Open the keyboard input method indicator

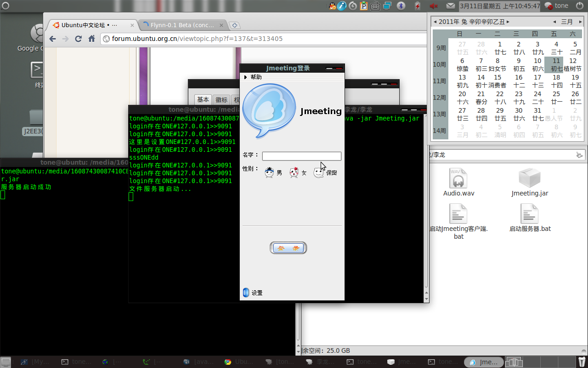(x=375, y=6)
